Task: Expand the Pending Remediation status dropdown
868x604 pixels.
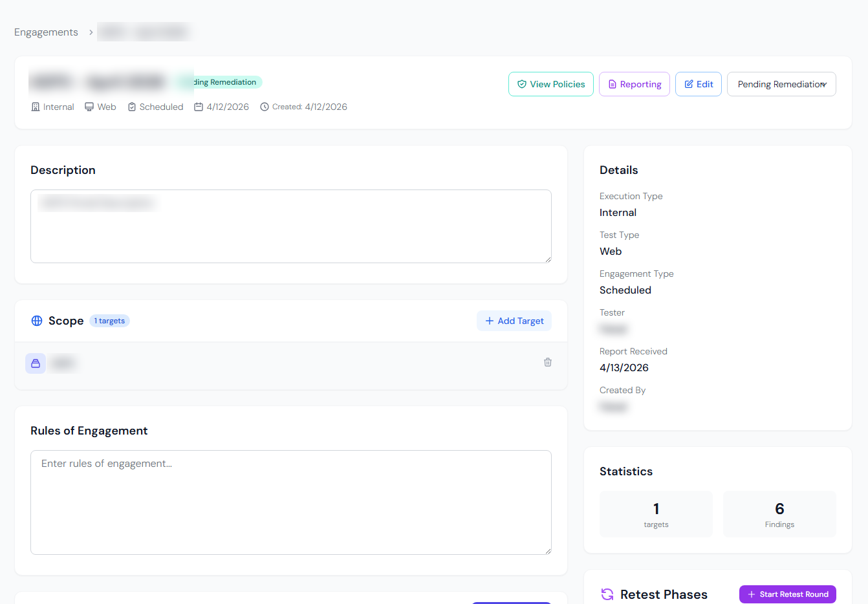Action: [x=781, y=84]
